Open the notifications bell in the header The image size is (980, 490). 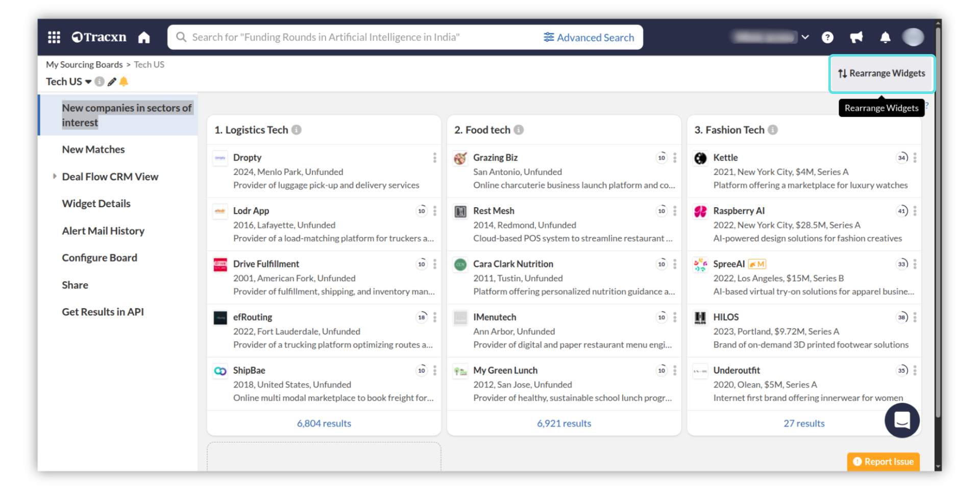[885, 37]
